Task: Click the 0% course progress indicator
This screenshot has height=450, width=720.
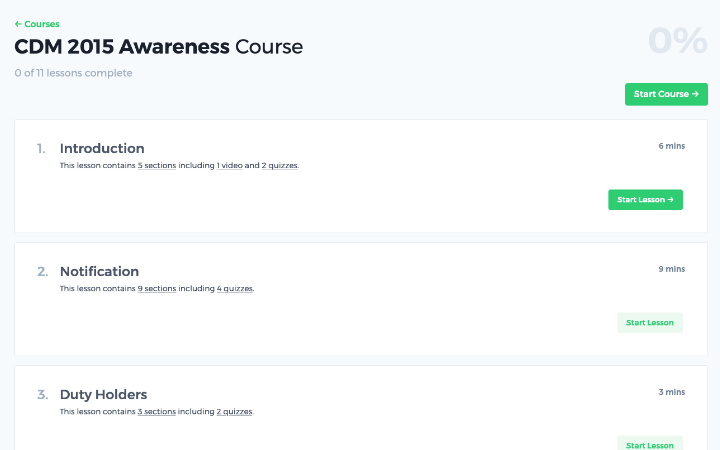Action: [678, 40]
